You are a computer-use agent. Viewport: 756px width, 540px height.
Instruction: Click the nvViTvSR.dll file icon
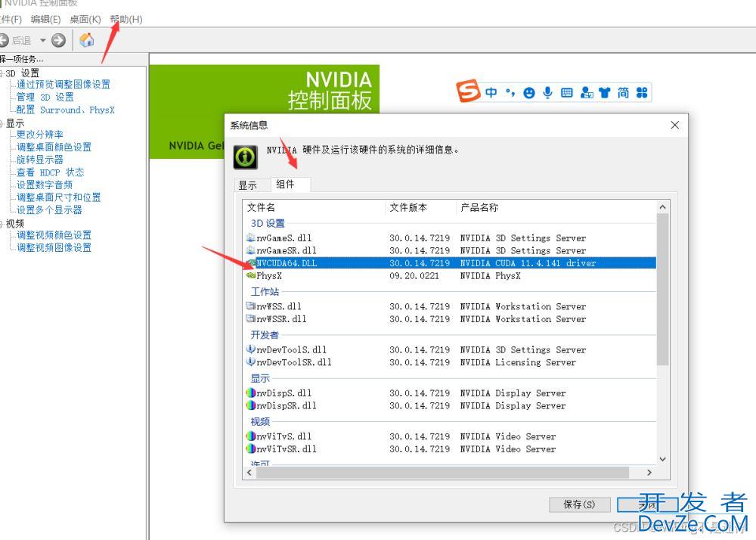[x=251, y=448]
